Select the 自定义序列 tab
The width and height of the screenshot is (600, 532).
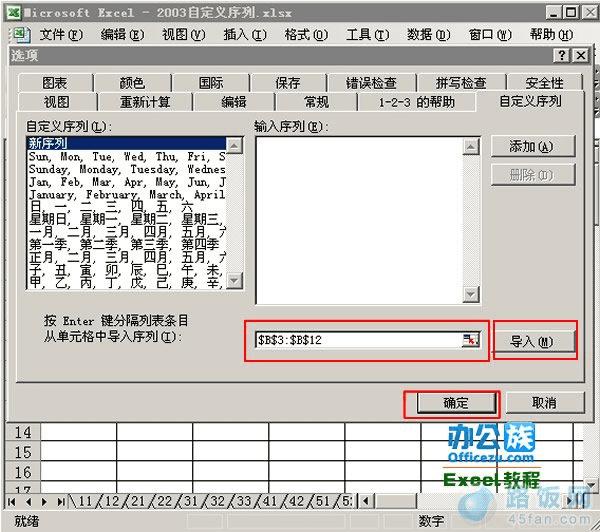coord(530,101)
